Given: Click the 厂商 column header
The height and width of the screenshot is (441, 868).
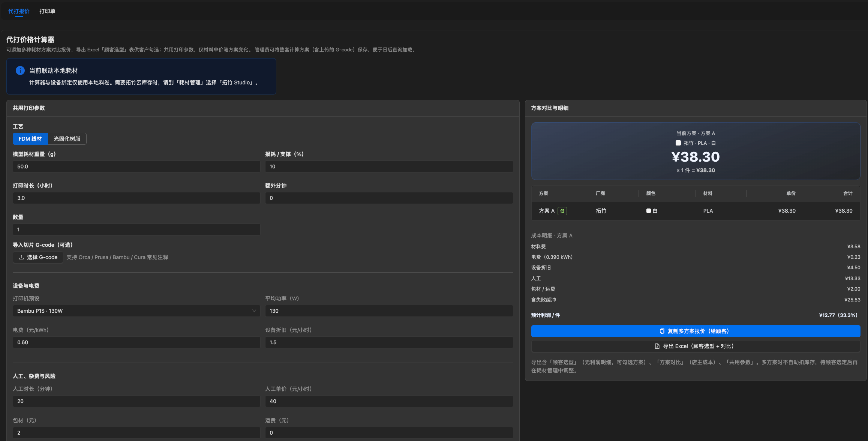Looking at the screenshot, I should tap(600, 193).
